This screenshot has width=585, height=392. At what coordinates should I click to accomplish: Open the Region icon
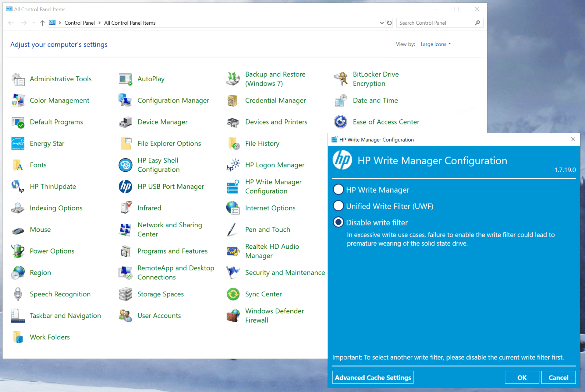pos(18,273)
